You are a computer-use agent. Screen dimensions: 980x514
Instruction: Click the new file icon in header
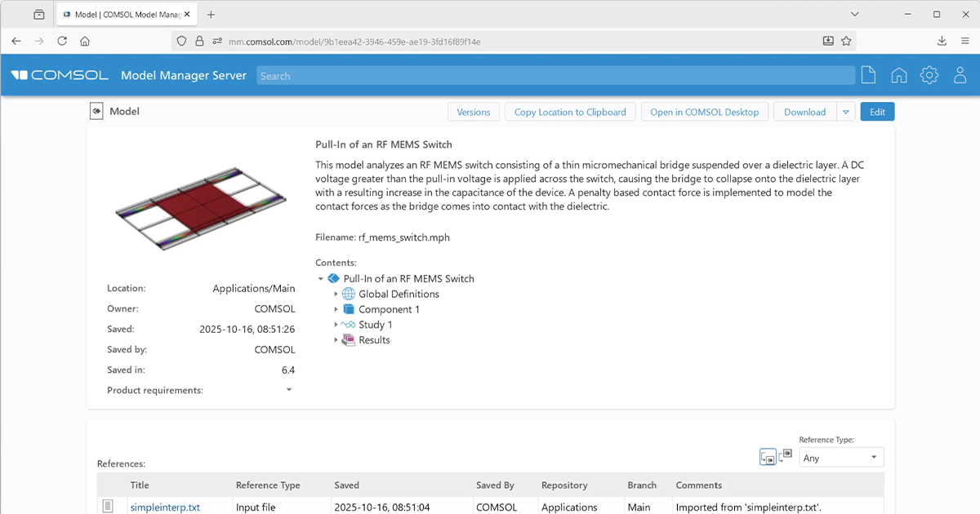pyautogui.click(x=868, y=76)
